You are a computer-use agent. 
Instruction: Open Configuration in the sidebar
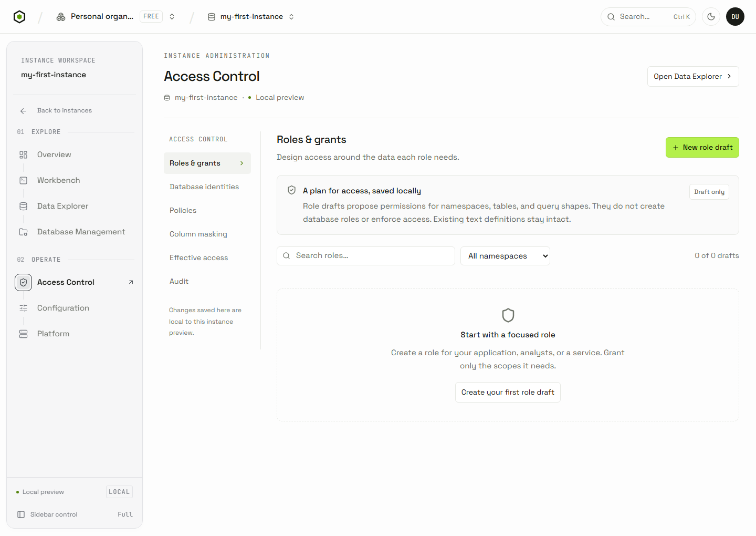pyautogui.click(x=75, y=308)
